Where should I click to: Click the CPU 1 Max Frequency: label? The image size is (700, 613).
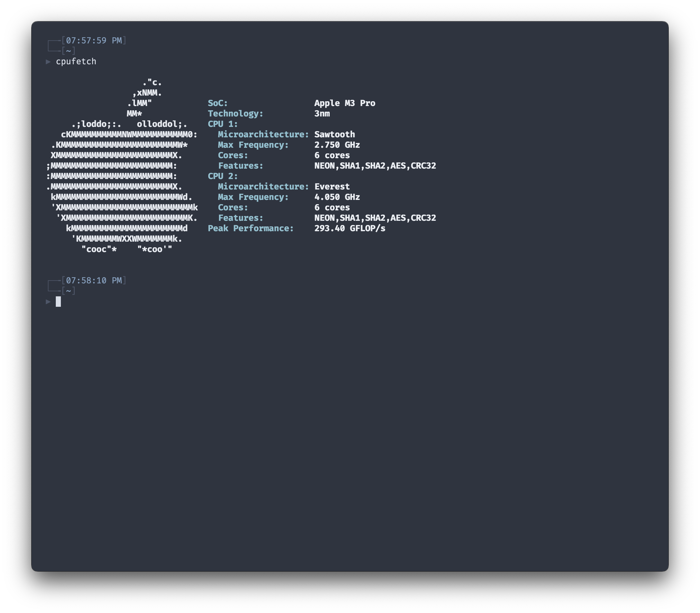point(253,145)
